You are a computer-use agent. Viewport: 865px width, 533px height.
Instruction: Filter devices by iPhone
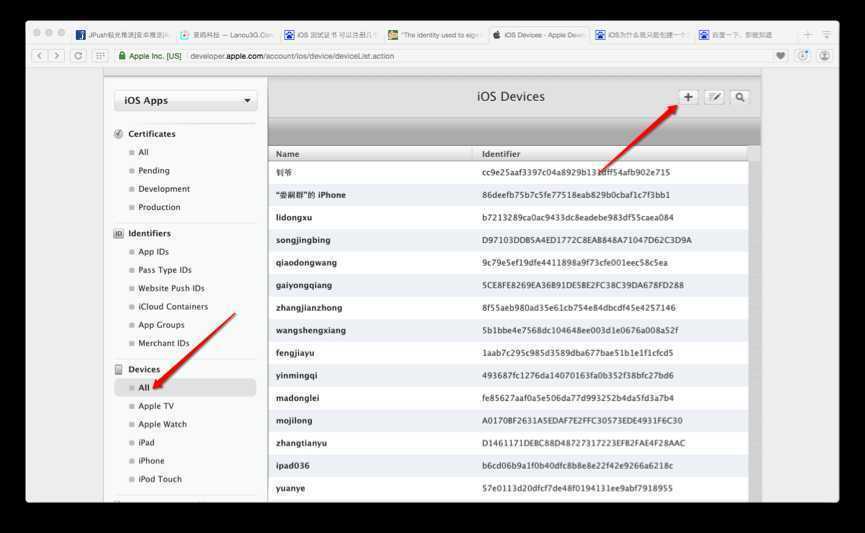[x=151, y=460]
